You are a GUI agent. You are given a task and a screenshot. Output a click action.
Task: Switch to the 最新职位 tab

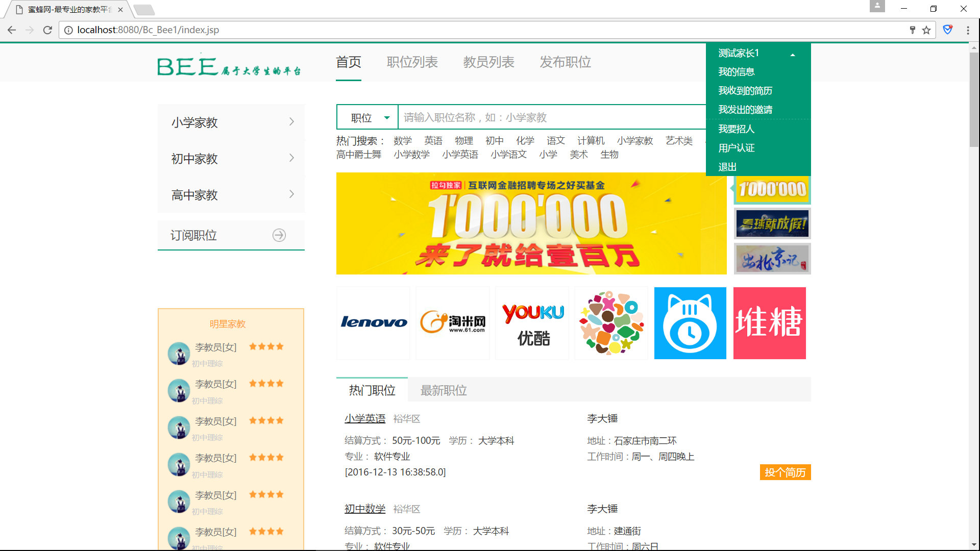[x=443, y=390]
